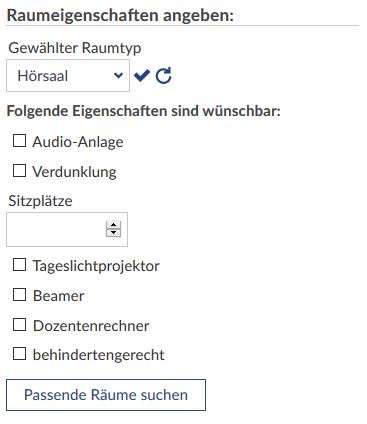Image resolution: width=367 pixels, height=424 pixels.
Task: Click the chevron arrow in the Raumtyp select
Action: coord(118,76)
